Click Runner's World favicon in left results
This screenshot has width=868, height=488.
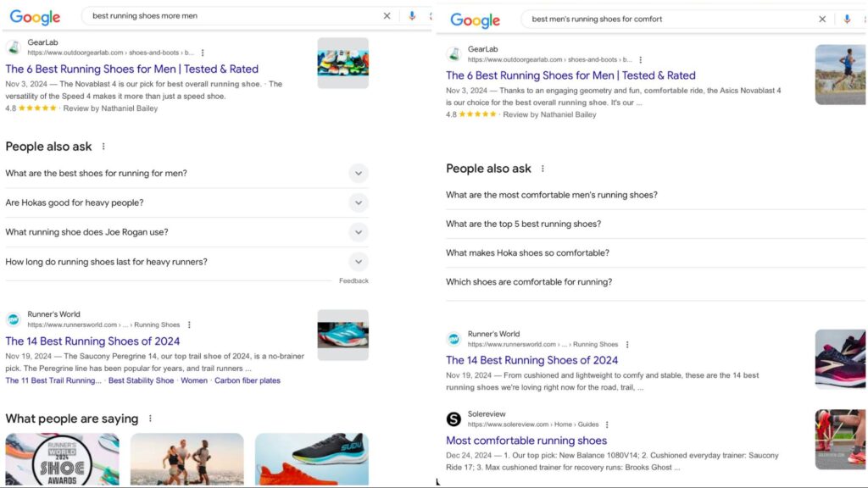pos(14,319)
